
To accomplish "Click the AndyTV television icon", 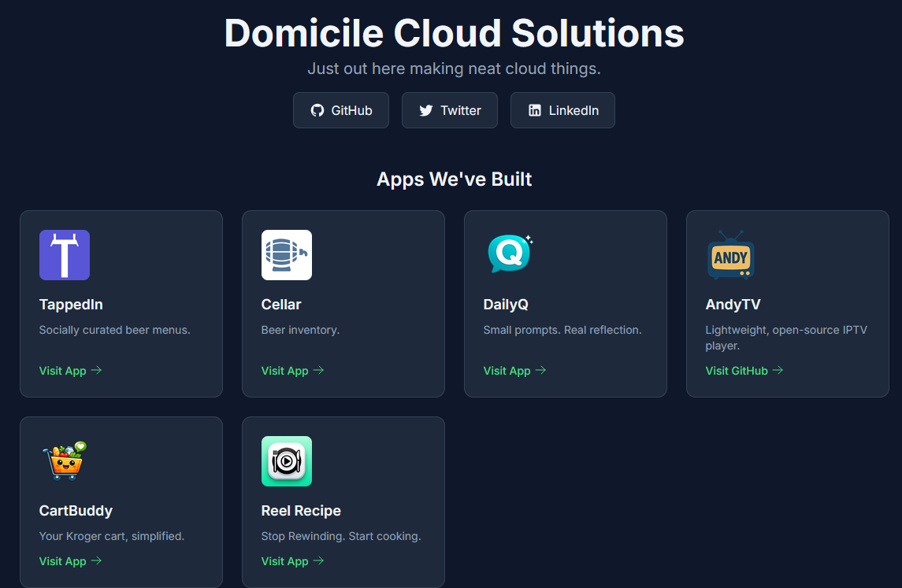I will 731,255.
